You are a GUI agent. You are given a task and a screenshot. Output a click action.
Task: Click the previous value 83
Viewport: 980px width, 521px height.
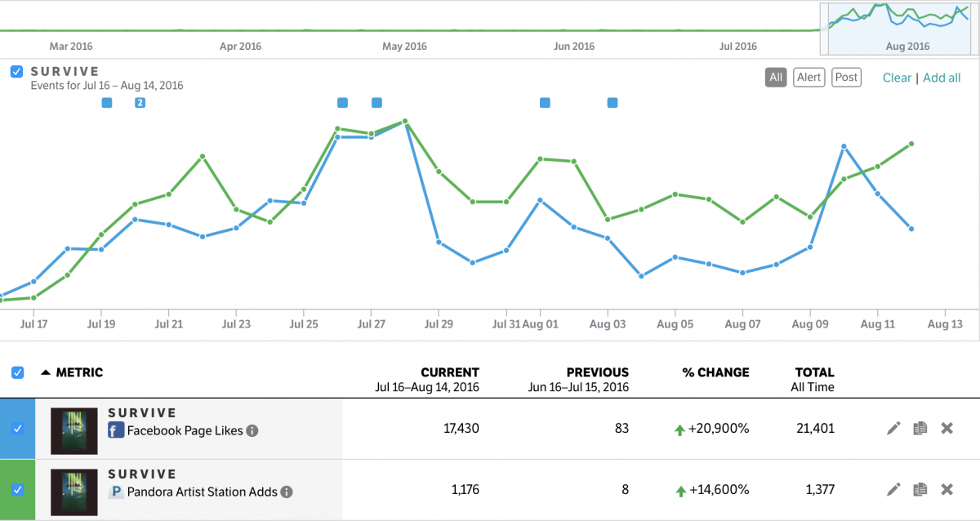[621, 429]
